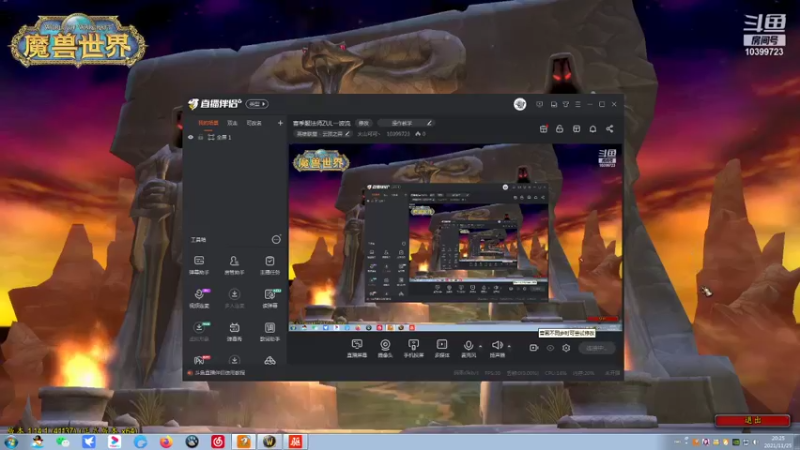Open the feedback message icon in title bar

pyautogui.click(x=539, y=104)
